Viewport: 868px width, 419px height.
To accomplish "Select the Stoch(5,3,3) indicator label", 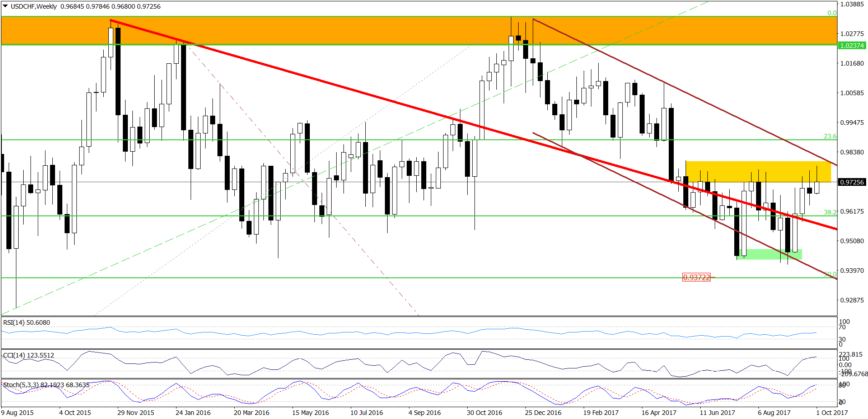I will (x=46, y=385).
